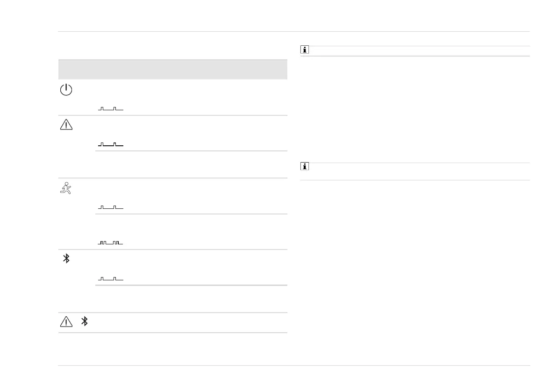Open the upper info note icon

(305, 50)
